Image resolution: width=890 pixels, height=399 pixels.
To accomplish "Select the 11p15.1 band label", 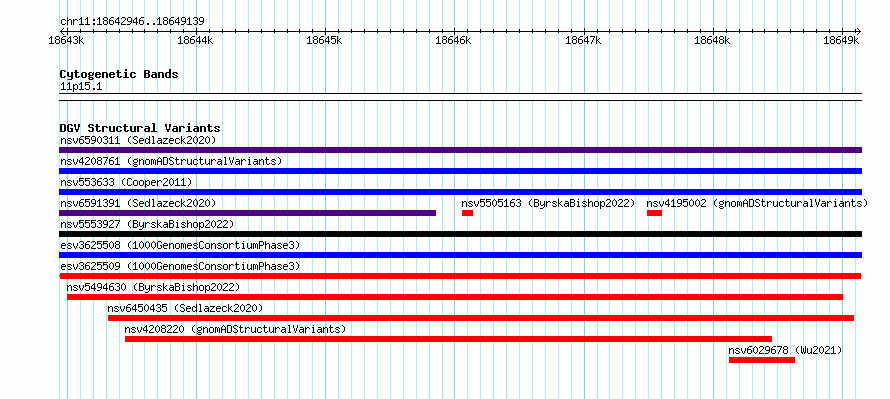I will (x=81, y=86).
